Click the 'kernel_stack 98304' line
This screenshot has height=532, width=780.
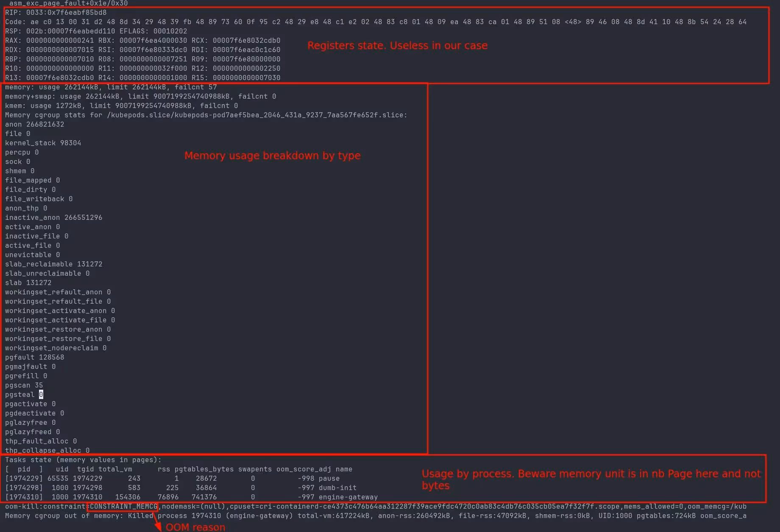click(43, 143)
